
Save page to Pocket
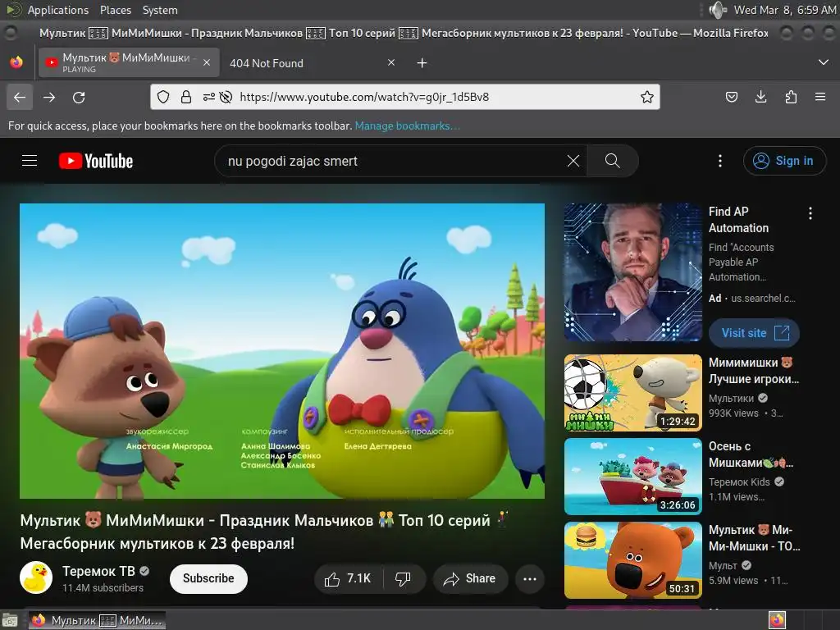point(731,97)
